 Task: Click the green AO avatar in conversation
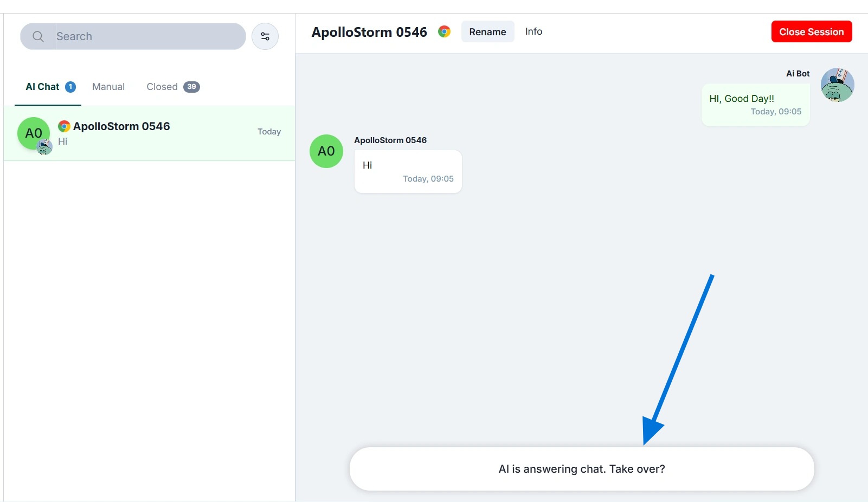click(x=326, y=151)
